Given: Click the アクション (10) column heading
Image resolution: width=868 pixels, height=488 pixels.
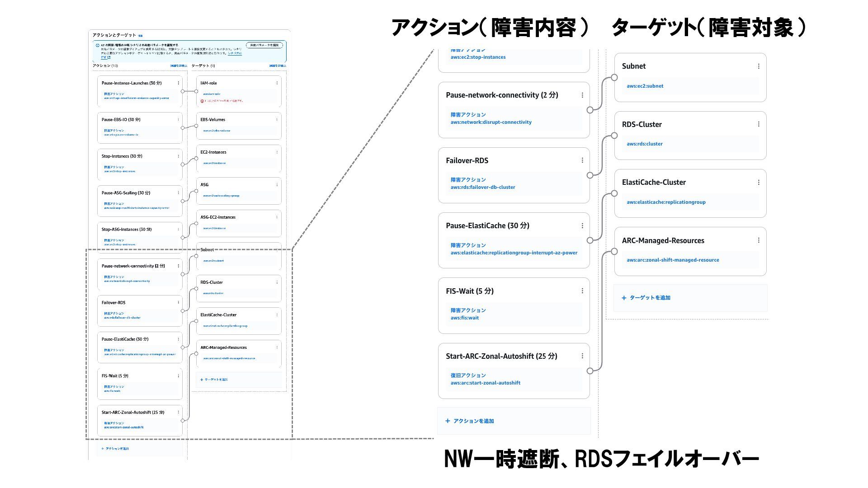Looking at the screenshot, I should click(x=105, y=66).
